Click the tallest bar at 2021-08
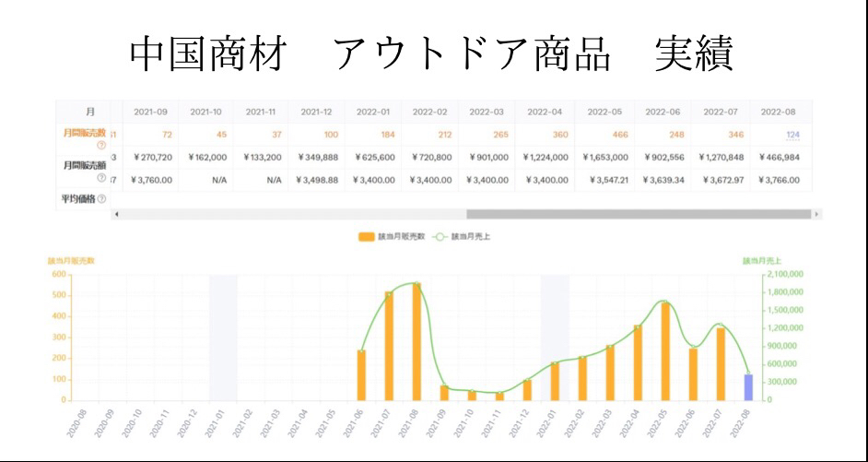Image resolution: width=868 pixels, height=462 pixels. tap(416, 343)
